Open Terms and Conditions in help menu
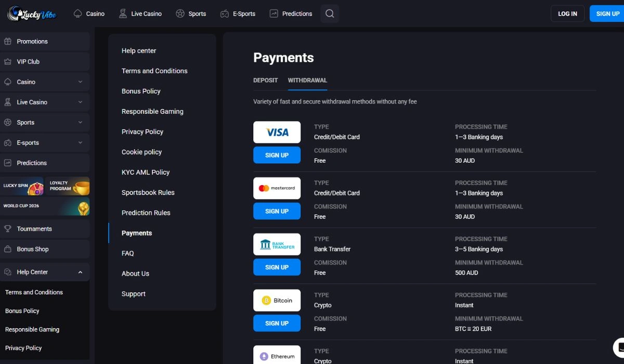 click(x=154, y=71)
